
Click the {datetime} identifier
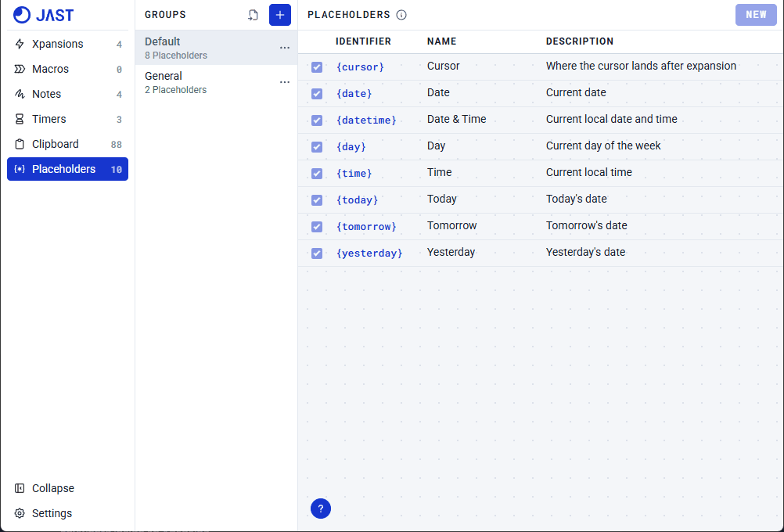[366, 120]
